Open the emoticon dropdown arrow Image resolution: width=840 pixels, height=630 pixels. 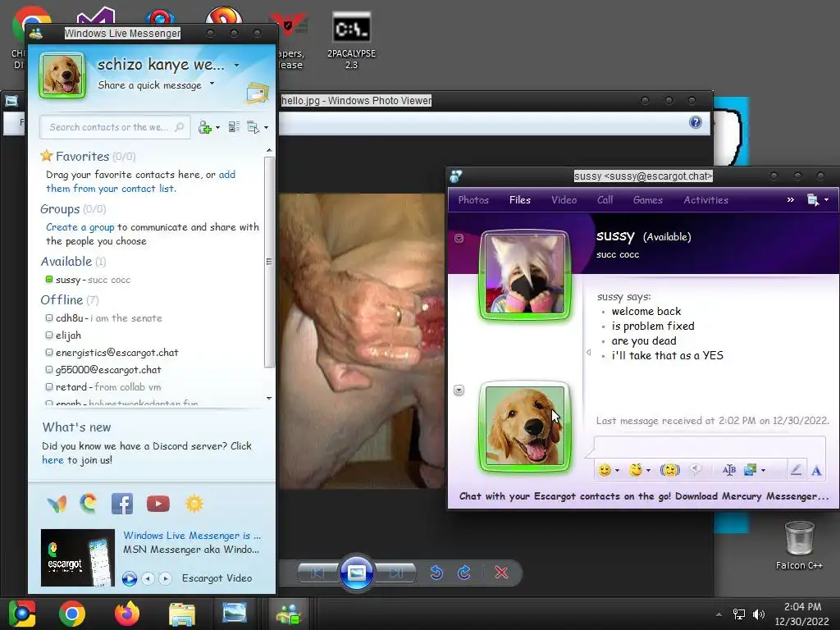[617, 470]
